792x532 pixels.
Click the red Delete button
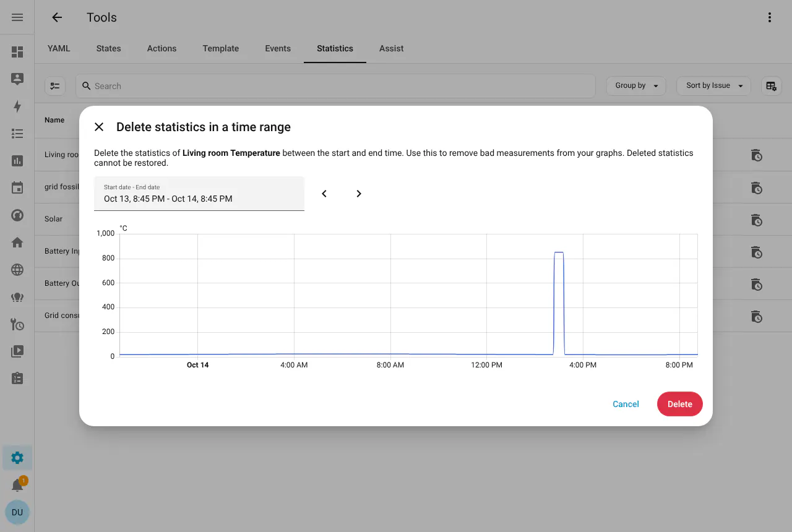[679, 404]
